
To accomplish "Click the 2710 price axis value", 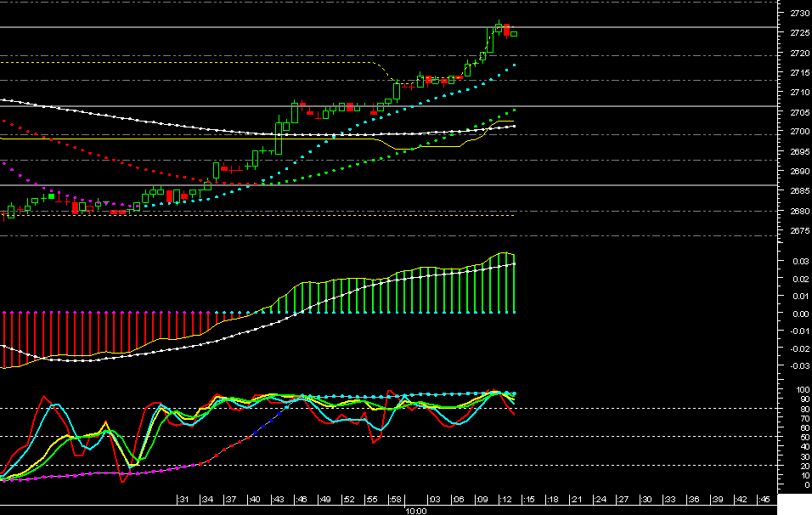I will click(x=799, y=93).
